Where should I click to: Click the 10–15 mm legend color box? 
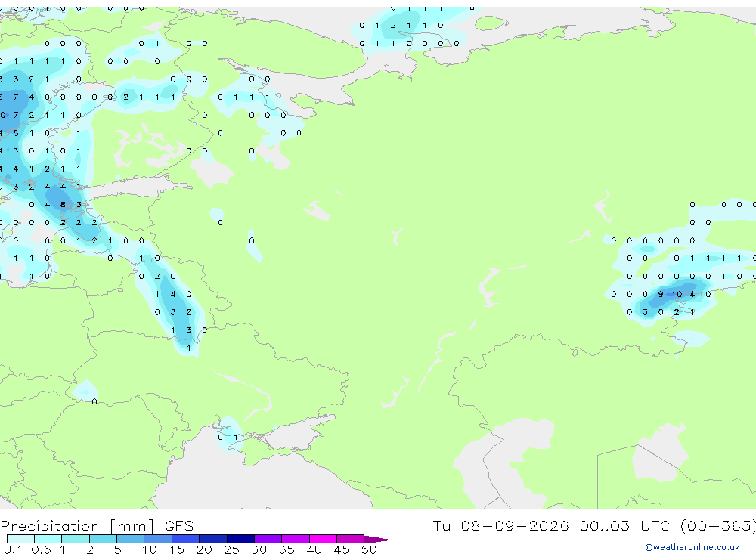[158, 539]
